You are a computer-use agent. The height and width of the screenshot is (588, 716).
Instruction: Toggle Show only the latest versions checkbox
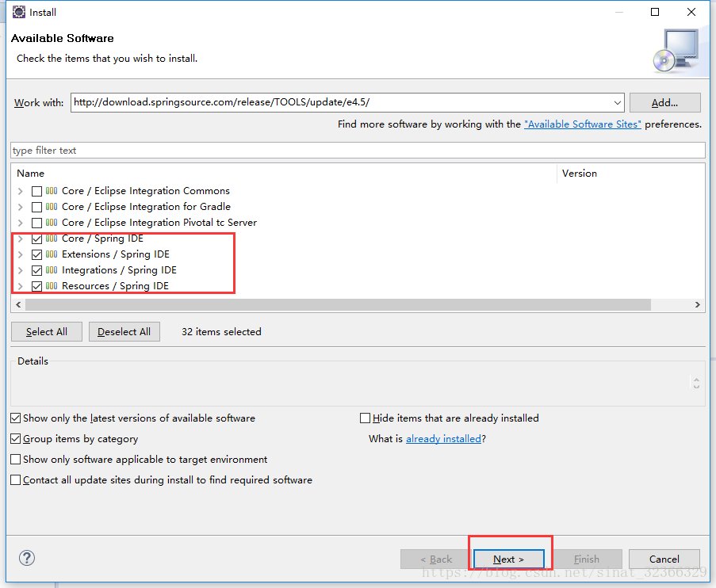pos(16,418)
